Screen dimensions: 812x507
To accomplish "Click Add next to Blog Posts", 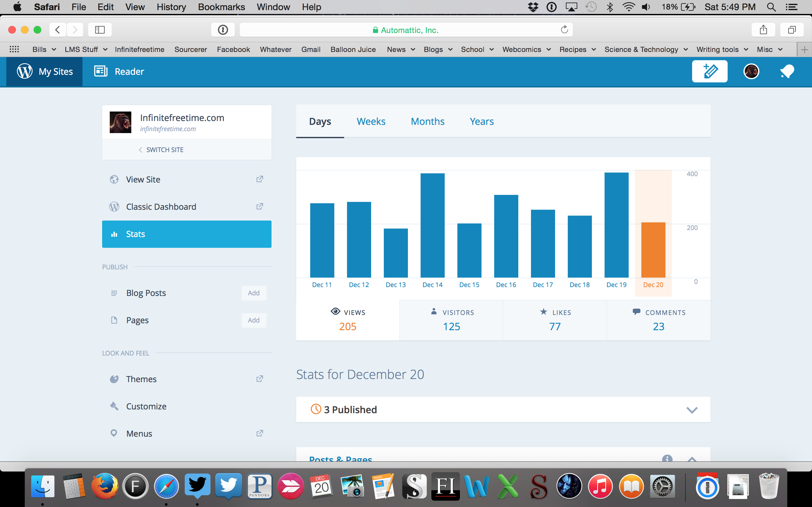I will (254, 293).
